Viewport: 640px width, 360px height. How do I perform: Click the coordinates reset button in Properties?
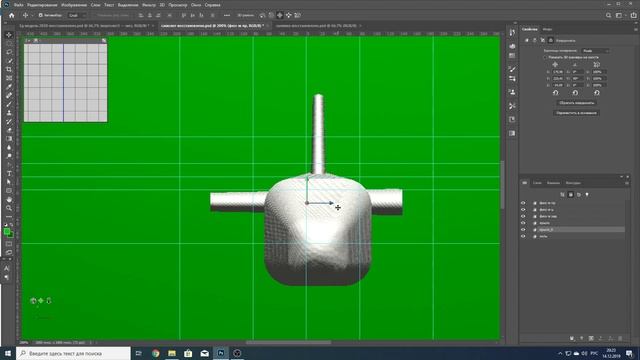(x=577, y=103)
